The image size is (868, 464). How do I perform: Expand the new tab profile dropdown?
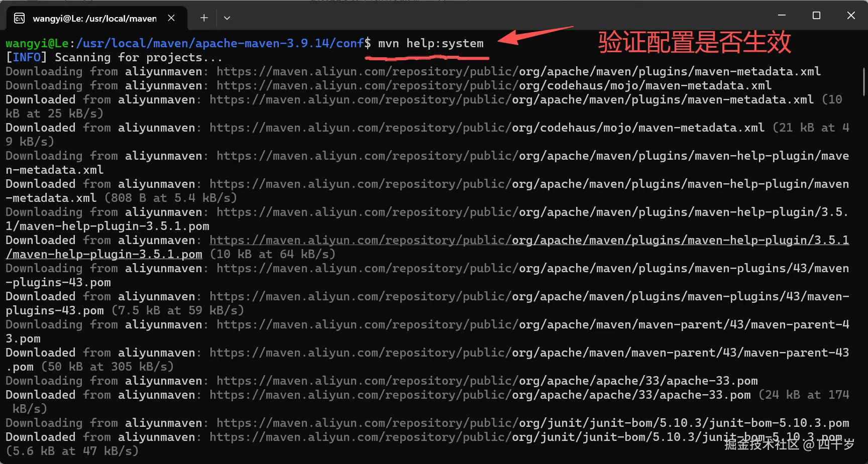click(227, 18)
